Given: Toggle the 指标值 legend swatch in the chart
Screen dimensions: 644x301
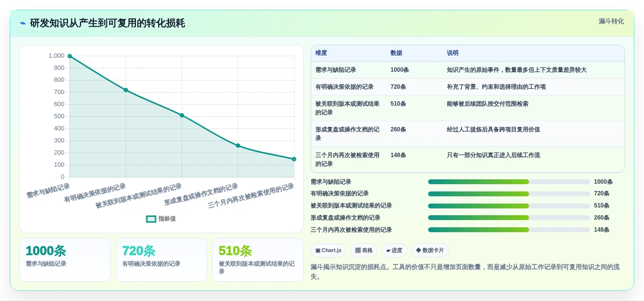Looking at the screenshot, I should click(x=151, y=219).
